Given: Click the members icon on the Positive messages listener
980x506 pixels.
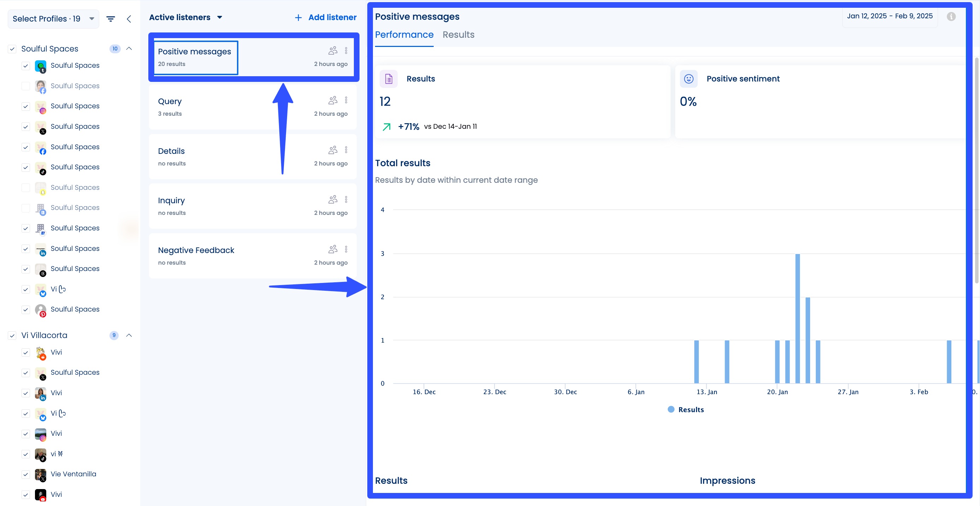Looking at the screenshot, I should pos(333,50).
